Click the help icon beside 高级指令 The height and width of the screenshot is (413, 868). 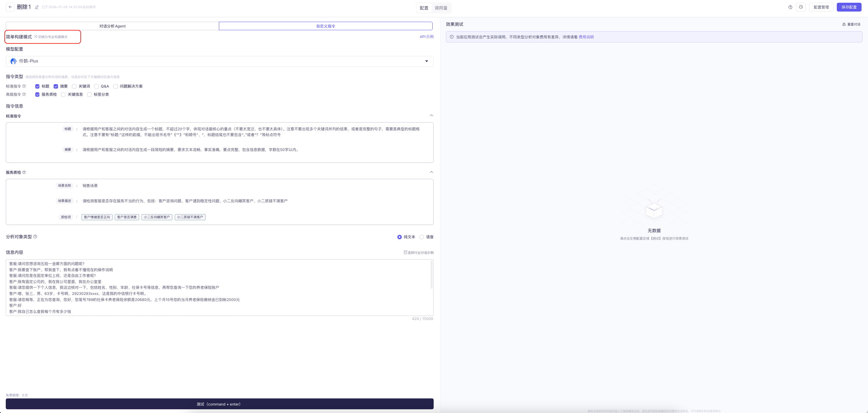[x=24, y=94]
